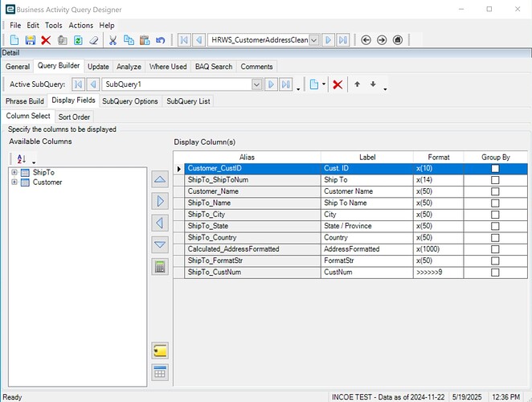
Task: Open the File menu
Action: click(15, 26)
